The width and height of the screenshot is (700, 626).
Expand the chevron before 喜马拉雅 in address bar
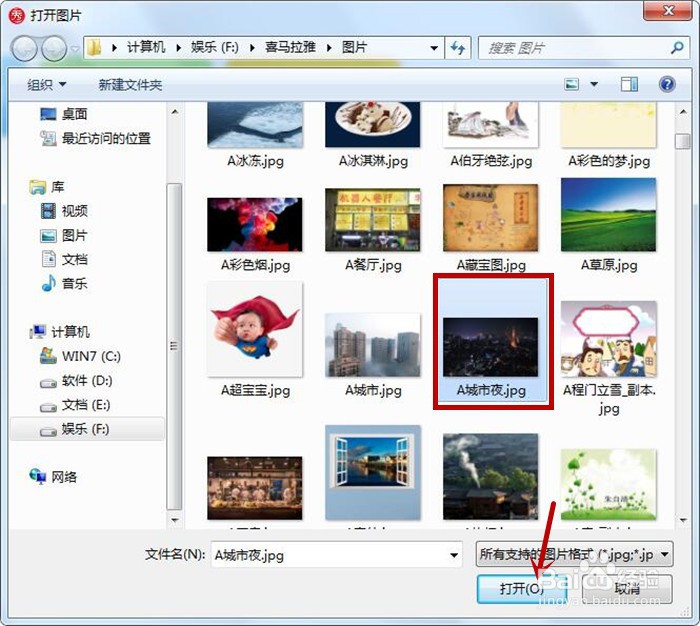pyautogui.click(x=252, y=48)
